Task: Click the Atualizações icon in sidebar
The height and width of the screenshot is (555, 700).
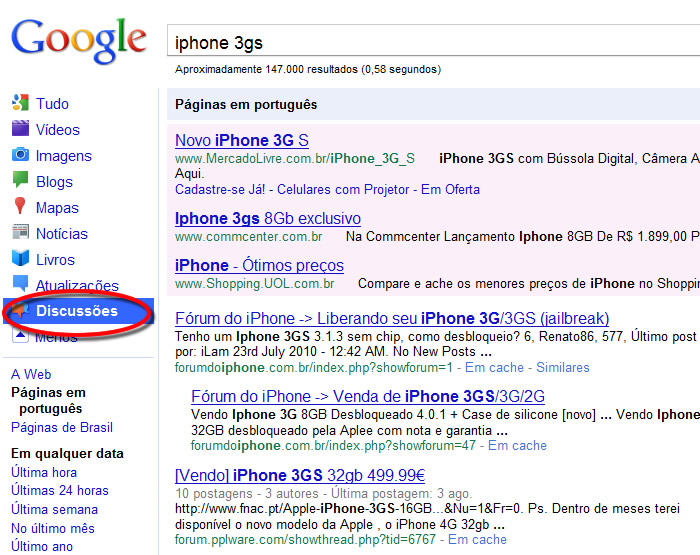Action: (x=20, y=285)
